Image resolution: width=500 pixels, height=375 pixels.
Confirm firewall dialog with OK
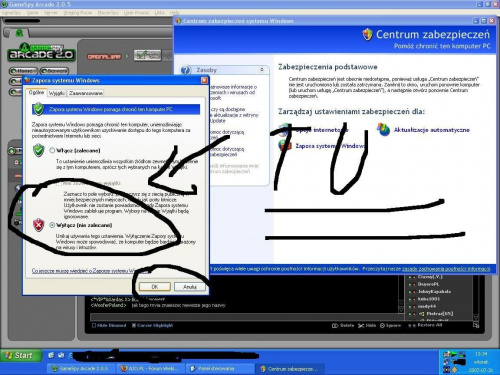tap(155, 287)
